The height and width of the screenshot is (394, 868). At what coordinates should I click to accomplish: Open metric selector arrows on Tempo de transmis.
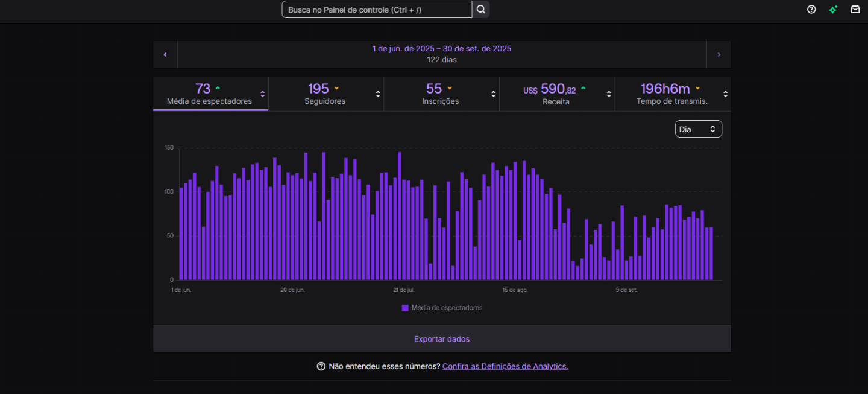click(x=725, y=94)
